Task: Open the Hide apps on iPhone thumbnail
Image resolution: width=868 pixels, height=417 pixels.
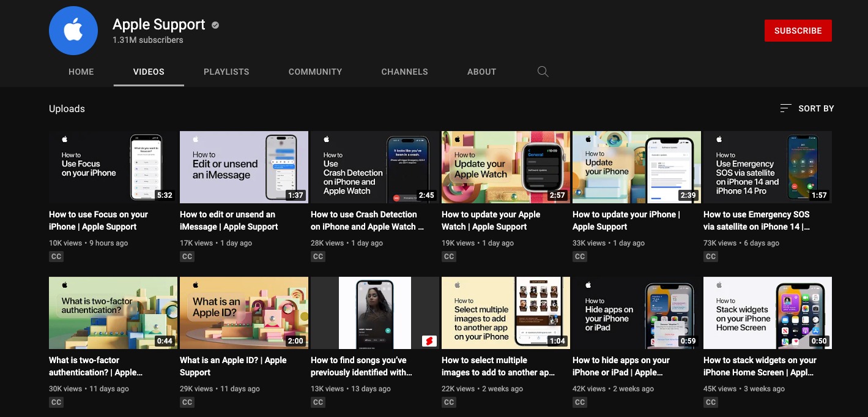Action: pos(637,312)
